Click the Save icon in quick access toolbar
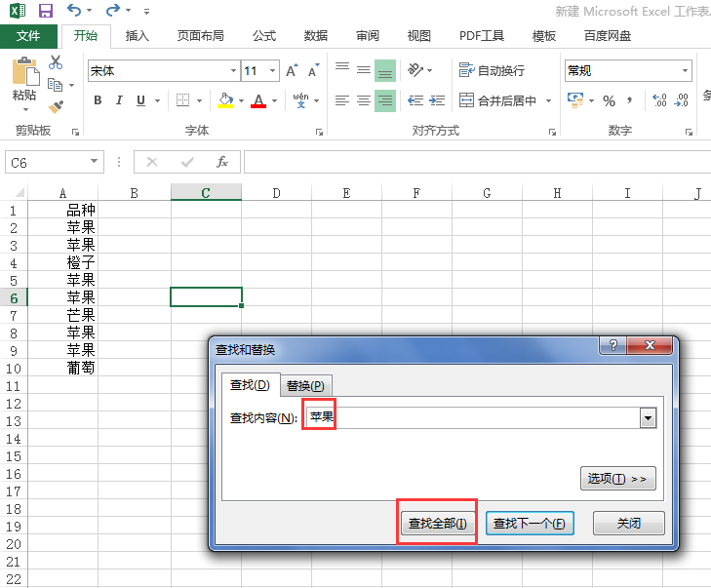 click(x=45, y=10)
